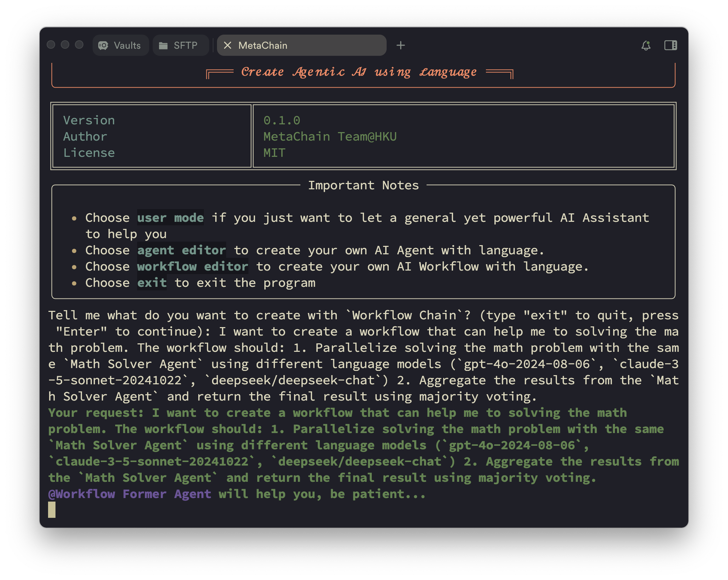Click the highlighted 'agent editor' option
Viewport: 728px width, 580px height.
click(181, 250)
